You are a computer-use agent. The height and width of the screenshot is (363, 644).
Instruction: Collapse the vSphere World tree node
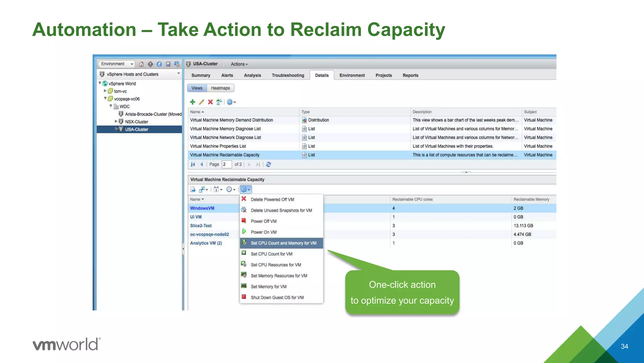(x=100, y=83)
